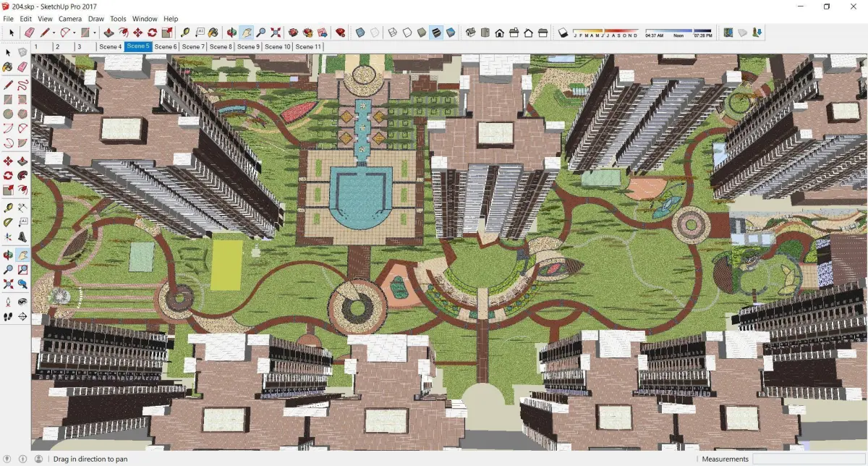868x466 pixels.
Task: Enable Hidden Line face style
Action: [407, 33]
